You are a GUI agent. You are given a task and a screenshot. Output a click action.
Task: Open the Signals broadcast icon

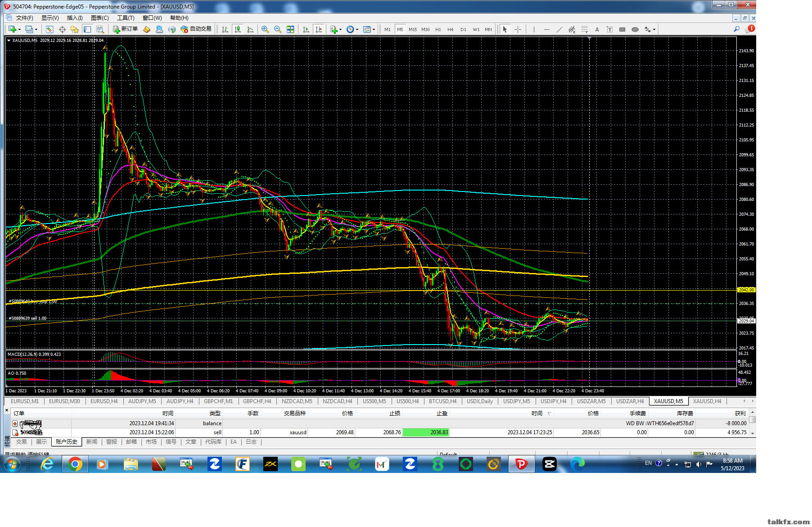point(172,29)
